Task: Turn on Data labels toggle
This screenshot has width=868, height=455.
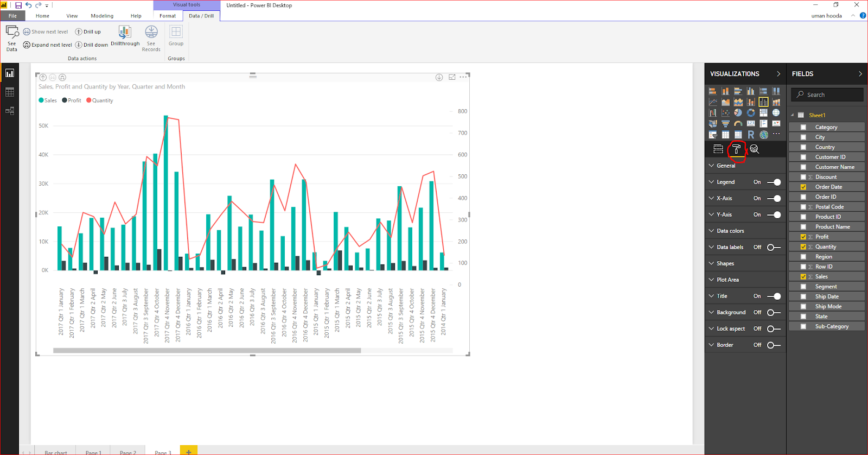Action: [774, 247]
